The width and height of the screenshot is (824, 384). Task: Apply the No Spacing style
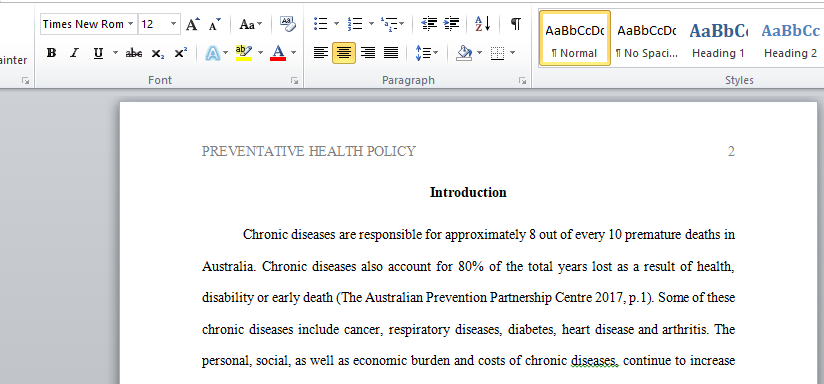[647, 38]
